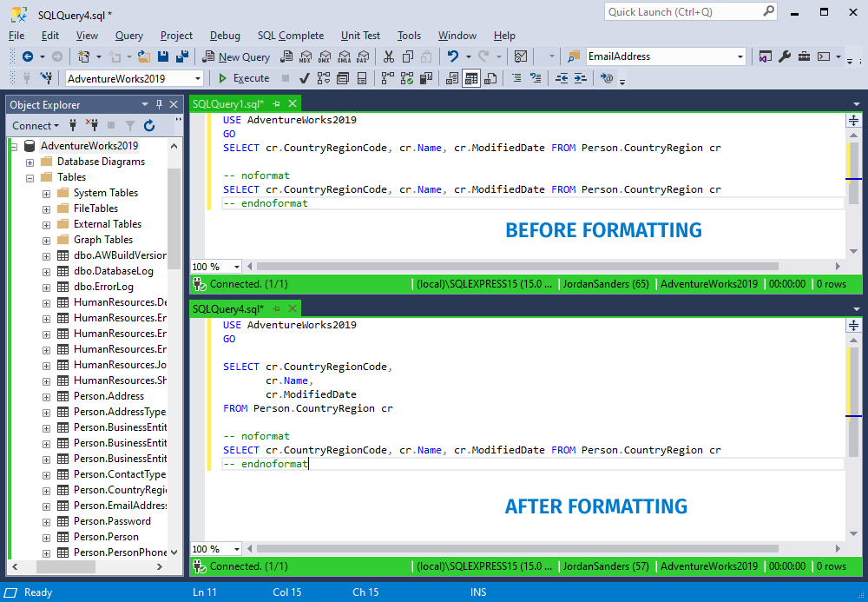Click the Change Connection icon
This screenshot has height=602, width=868.
point(47,78)
